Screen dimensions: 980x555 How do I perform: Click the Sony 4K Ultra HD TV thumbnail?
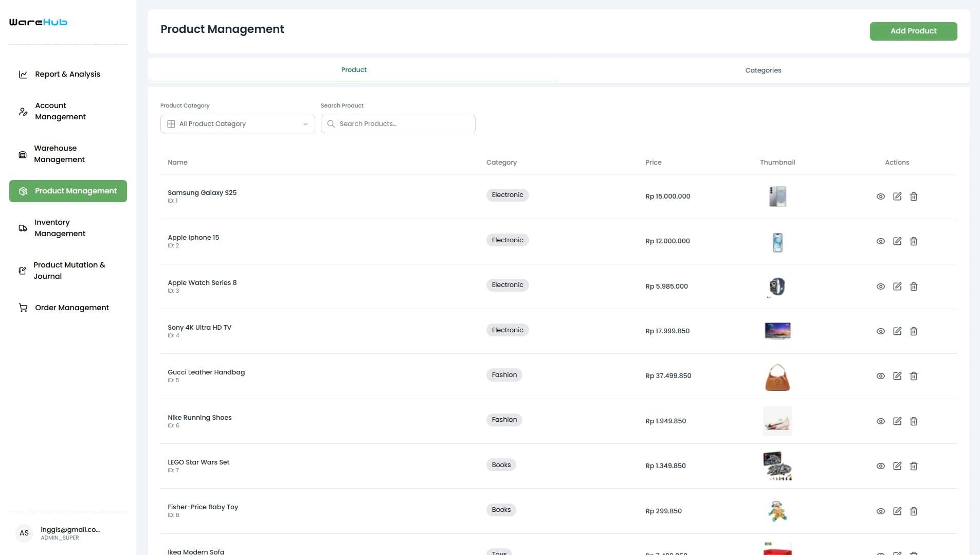(777, 331)
